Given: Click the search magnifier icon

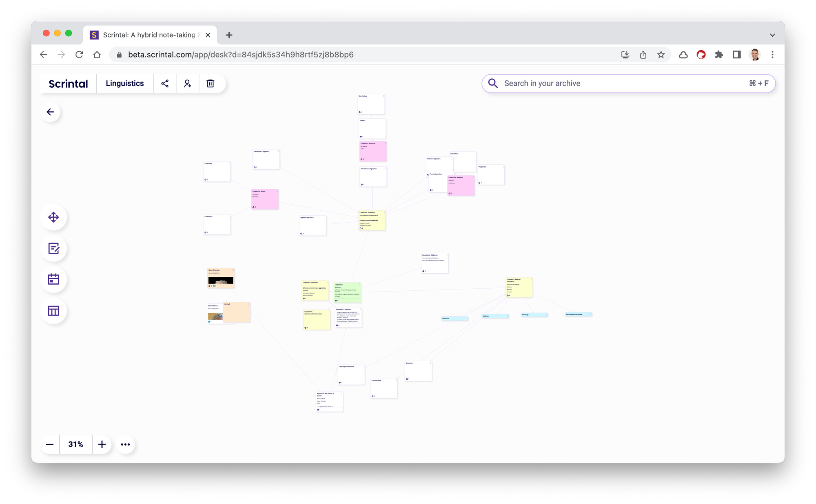Looking at the screenshot, I should (x=493, y=83).
